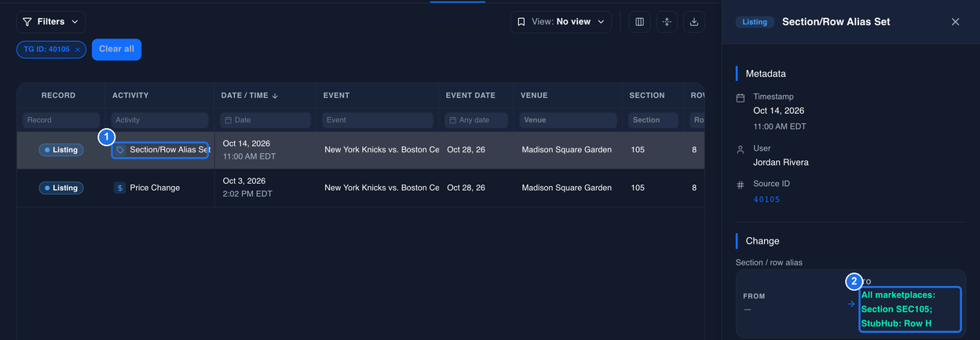
Task: Click the Source ID 40105 link
Action: click(766, 199)
